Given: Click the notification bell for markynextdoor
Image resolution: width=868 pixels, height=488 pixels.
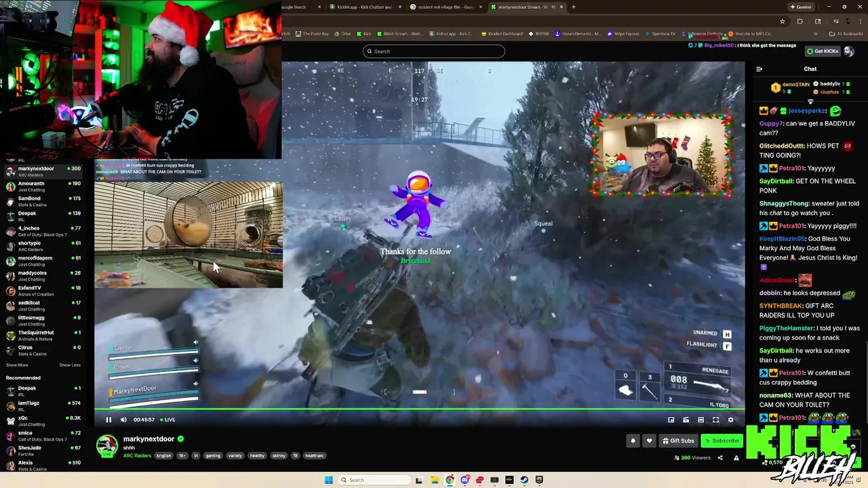Looking at the screenshot, I should (633, 441).
